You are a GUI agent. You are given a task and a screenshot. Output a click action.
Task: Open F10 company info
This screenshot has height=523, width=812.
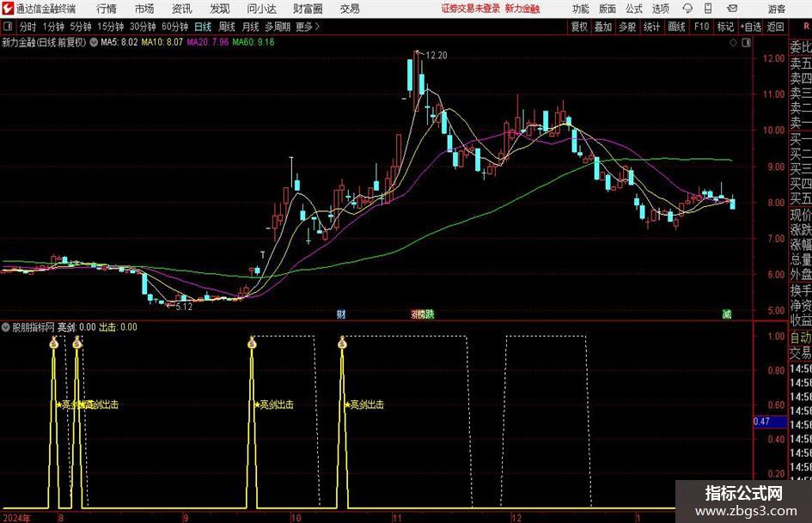(701, 27)
